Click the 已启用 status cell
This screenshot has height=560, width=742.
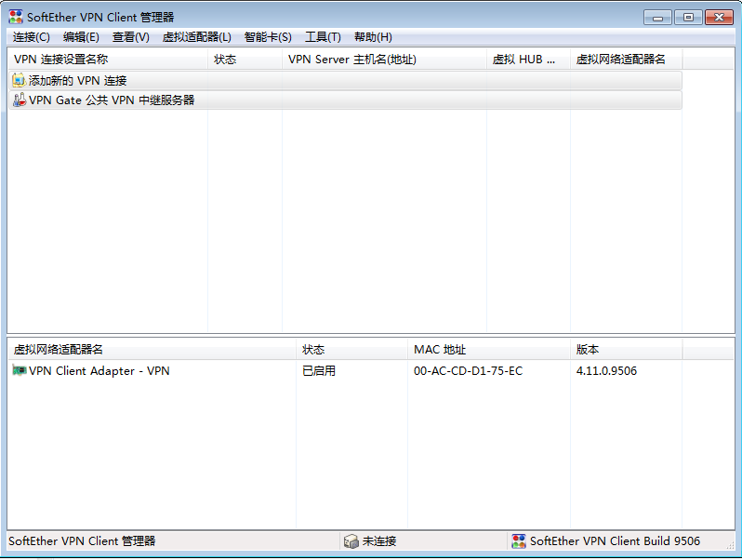(319, 370)
